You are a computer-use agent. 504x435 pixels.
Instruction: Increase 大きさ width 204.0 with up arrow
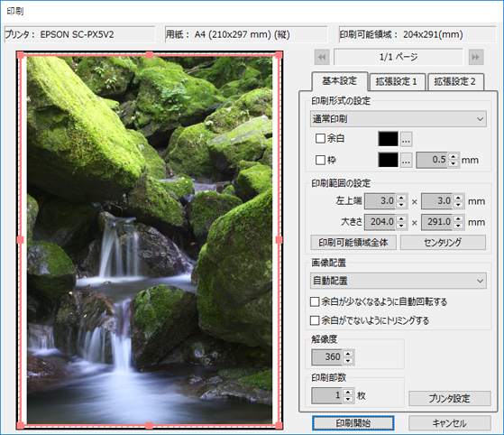(401, 218)
